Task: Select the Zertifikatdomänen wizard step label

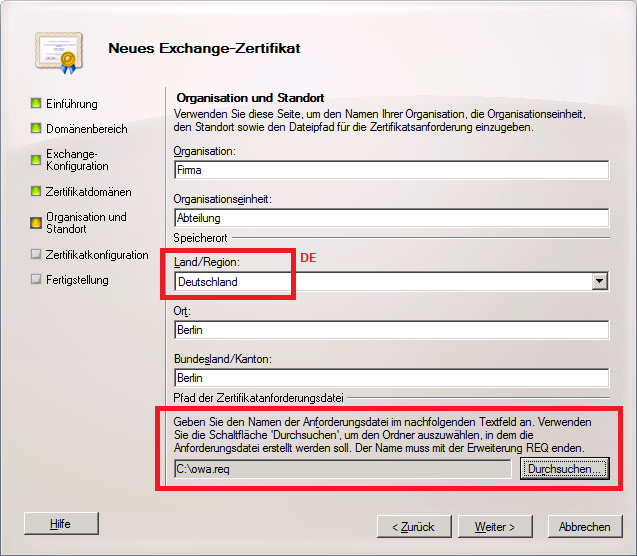Action: point(88,192)
